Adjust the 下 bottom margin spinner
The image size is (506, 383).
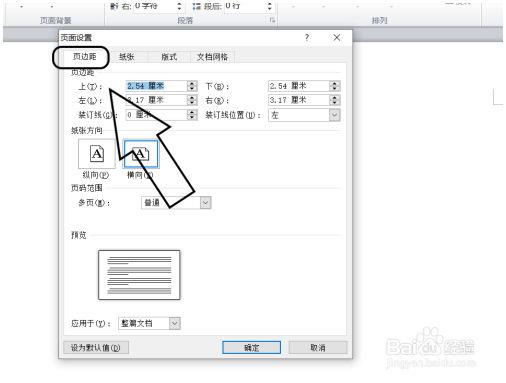335,86
